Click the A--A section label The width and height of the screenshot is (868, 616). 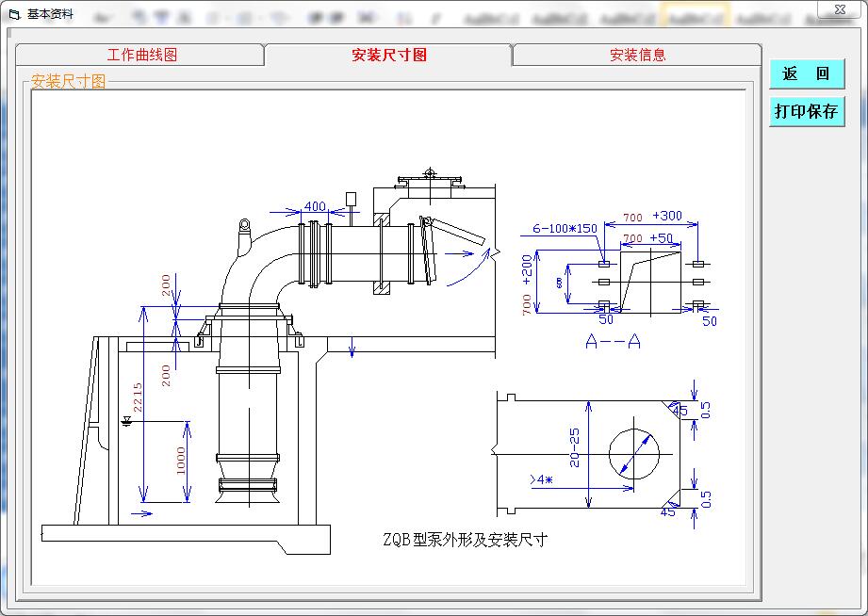(613, 342)
